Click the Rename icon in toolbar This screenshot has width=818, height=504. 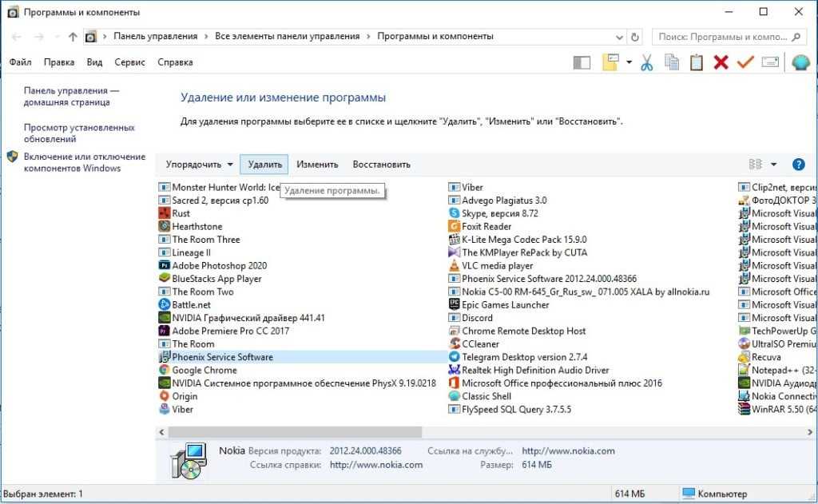pyautogui.click(x=770, y=62)
